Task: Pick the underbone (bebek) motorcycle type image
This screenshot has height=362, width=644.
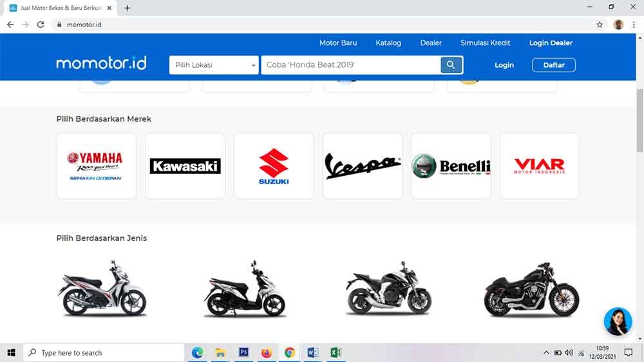Action: click(102, 289)
